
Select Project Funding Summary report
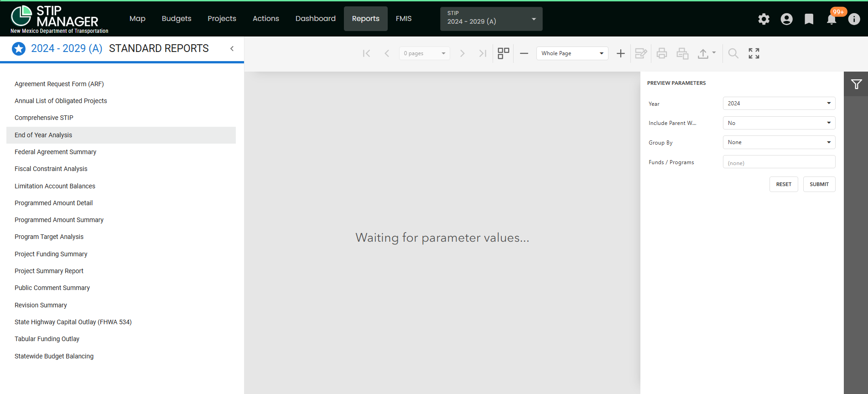pyautogui.click(x=121, y=254)
